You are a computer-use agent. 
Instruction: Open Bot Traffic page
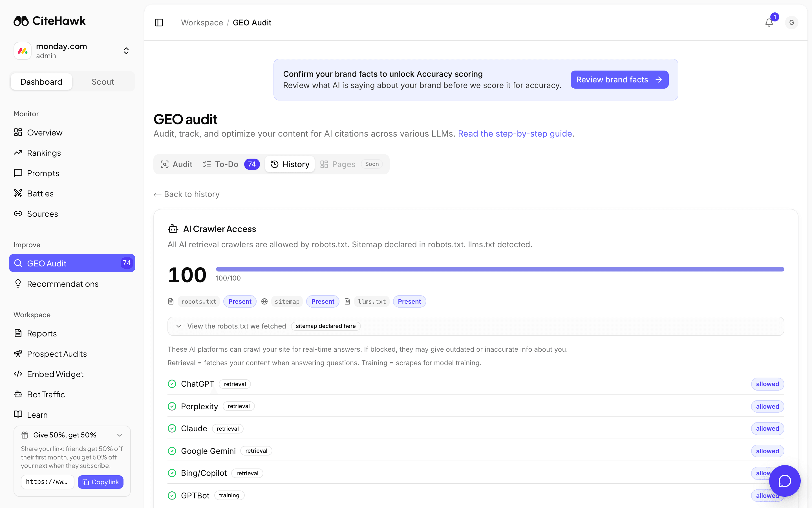pos(72,394)
